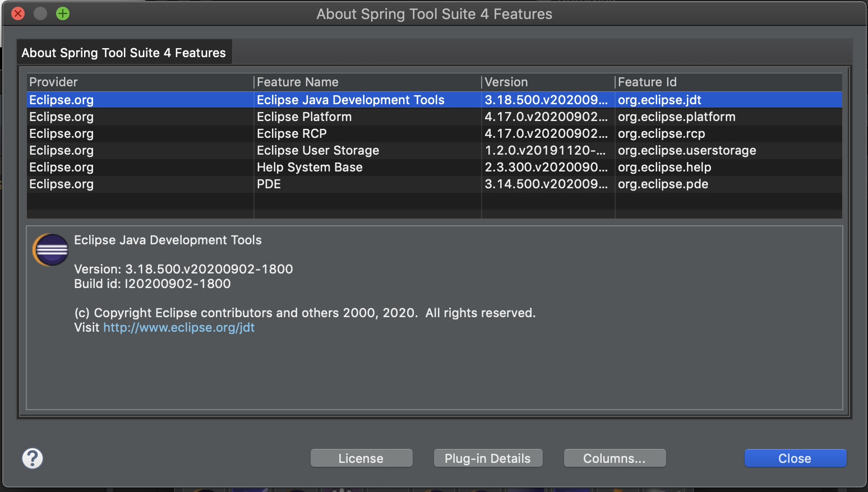This screenshot has width=868, height=492.
Task: Click the Version: 3.18.500.v20200902-1800 text
Action: tap(183, 269)
